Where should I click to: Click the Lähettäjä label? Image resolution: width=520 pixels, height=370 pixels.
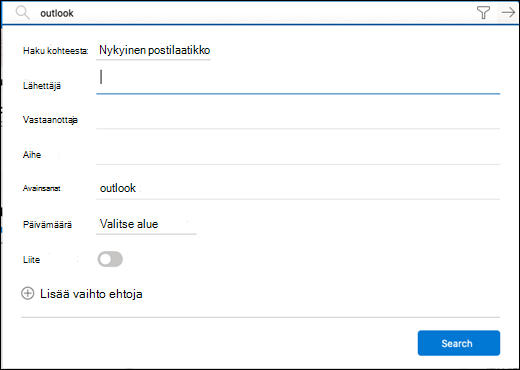tap(42, 86)
